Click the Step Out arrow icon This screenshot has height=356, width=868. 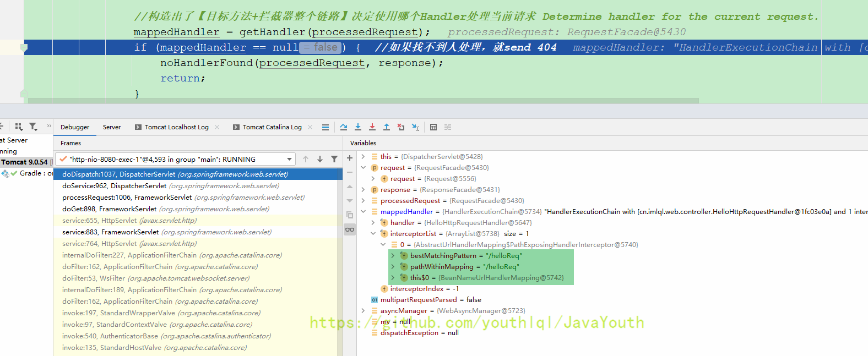click(x=387, y=127)
